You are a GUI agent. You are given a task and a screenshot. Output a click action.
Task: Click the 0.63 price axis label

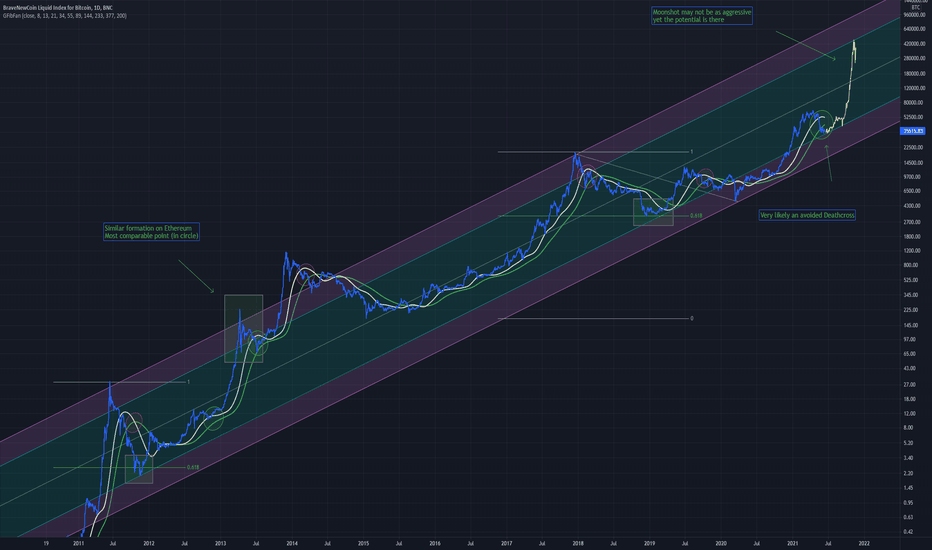tap(908, 517)
